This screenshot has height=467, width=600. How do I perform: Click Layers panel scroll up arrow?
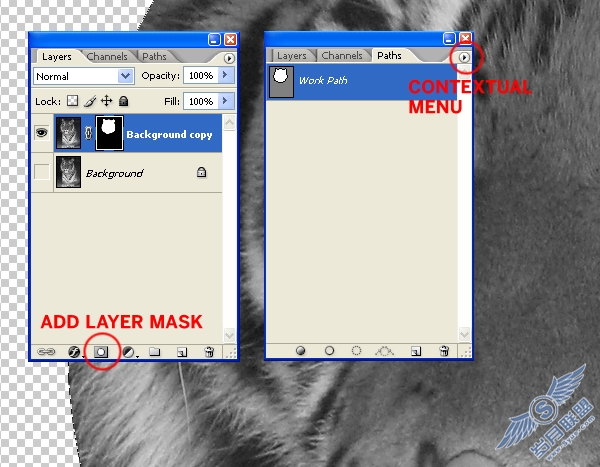[x=229, y=122]
